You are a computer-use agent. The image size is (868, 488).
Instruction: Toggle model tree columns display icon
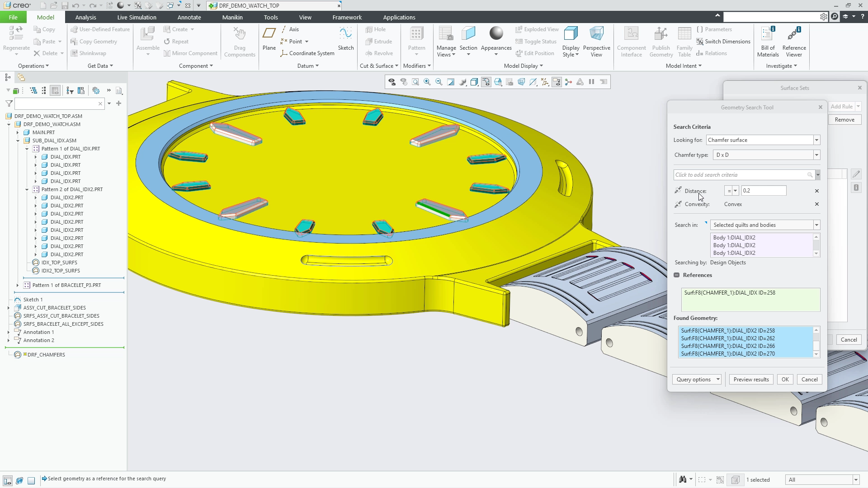pos(55,90)
